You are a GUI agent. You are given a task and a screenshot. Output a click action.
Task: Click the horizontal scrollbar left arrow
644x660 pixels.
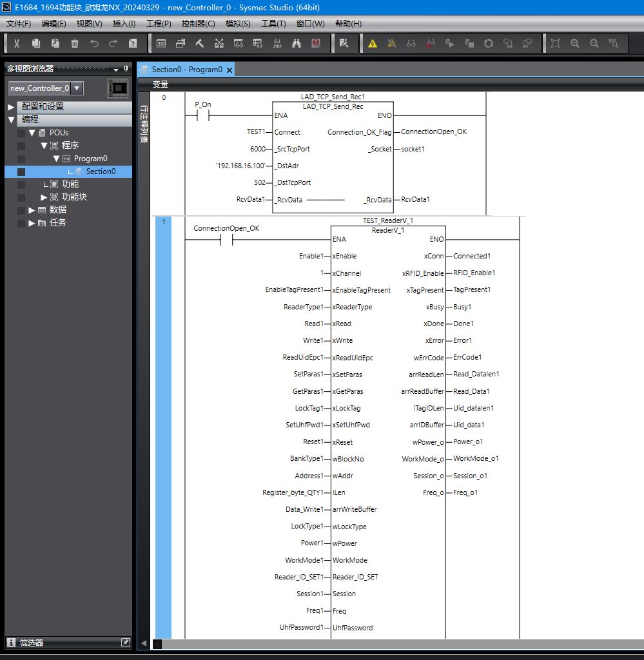click(144, 643)
